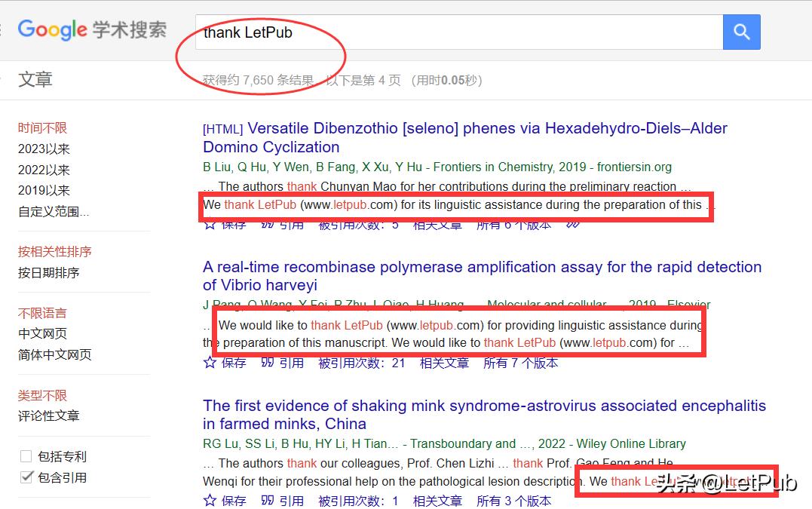Open real-time recombinase polymerase amplification article

(x=482, y=276)
